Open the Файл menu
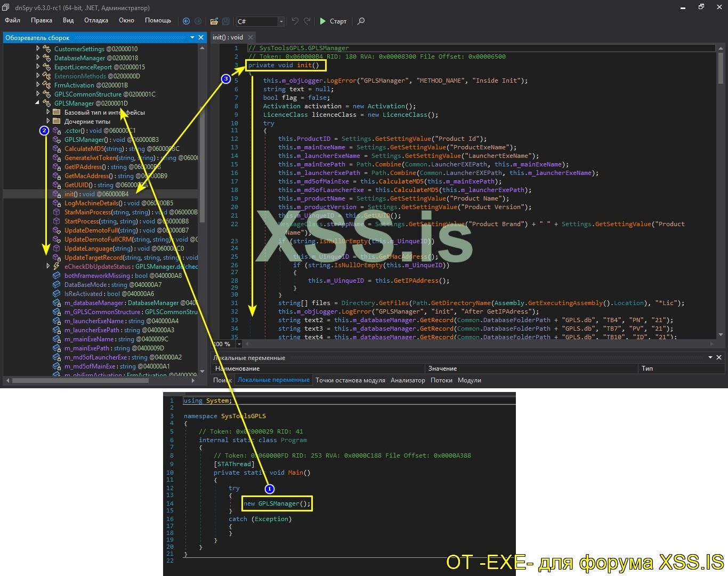This screenshot has height=576, width=728. coord(12,20)
